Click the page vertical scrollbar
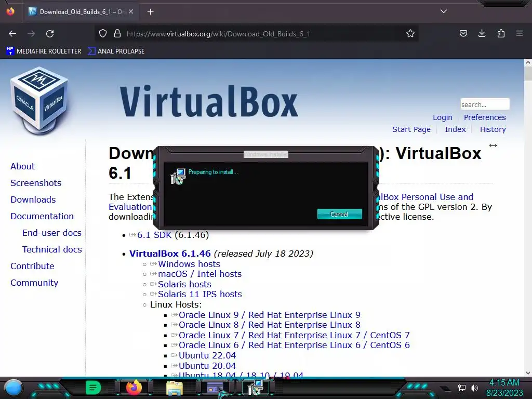The height and width of the screenshot is (399, 532). [528, 217]
